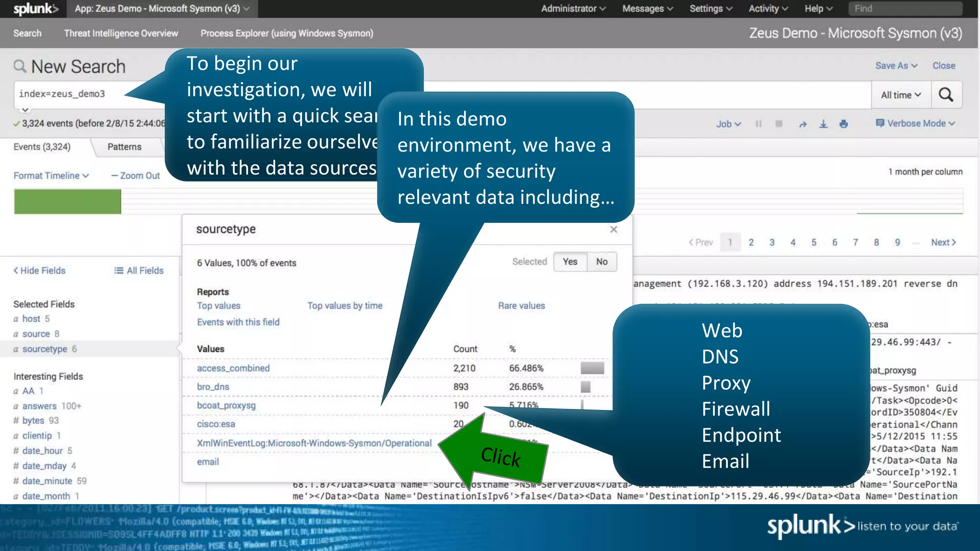This screenshot has width=980, height=551.
Task: Go to results page 5
Action: coord(814,242)
